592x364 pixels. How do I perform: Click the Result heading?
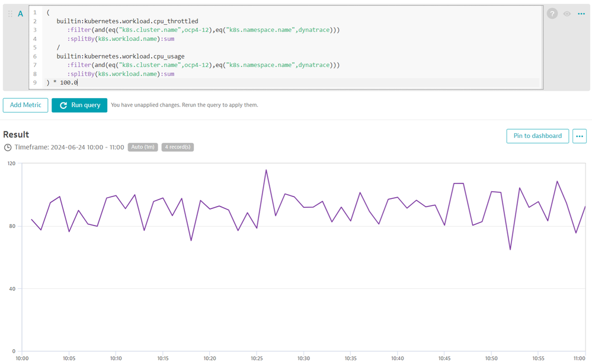pos(16,135)
